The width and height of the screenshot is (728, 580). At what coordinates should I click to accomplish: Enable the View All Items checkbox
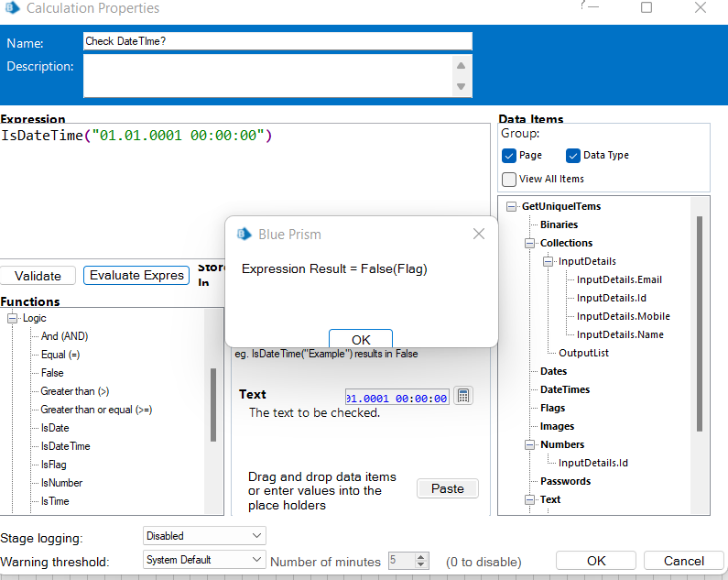(510, 180)
